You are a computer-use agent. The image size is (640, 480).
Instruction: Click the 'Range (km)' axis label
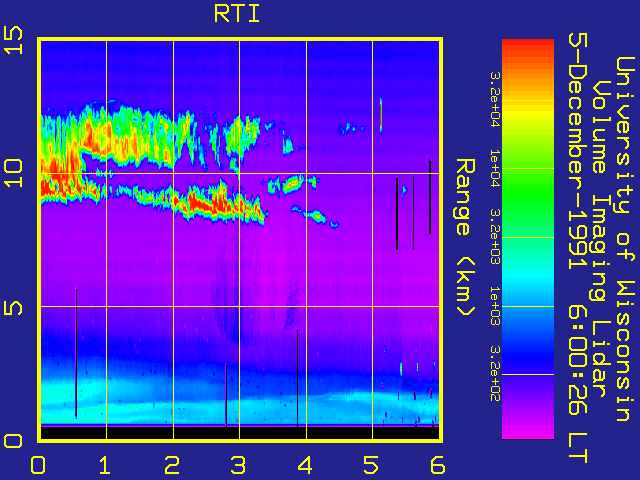pyautogui.click(x=465, y=237)
